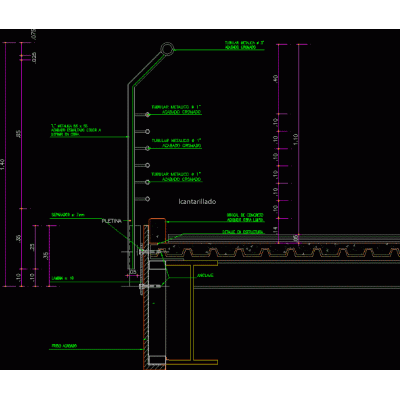
Task: Select the top right TUBULAR METALICO annotation
Action: coord(244,45)
